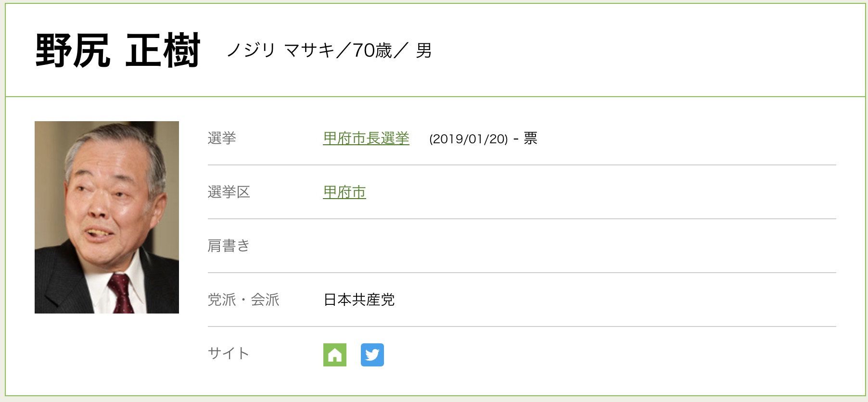Click the 男 gender text
The image size is (868, 402).
click(x=424, y=50)
